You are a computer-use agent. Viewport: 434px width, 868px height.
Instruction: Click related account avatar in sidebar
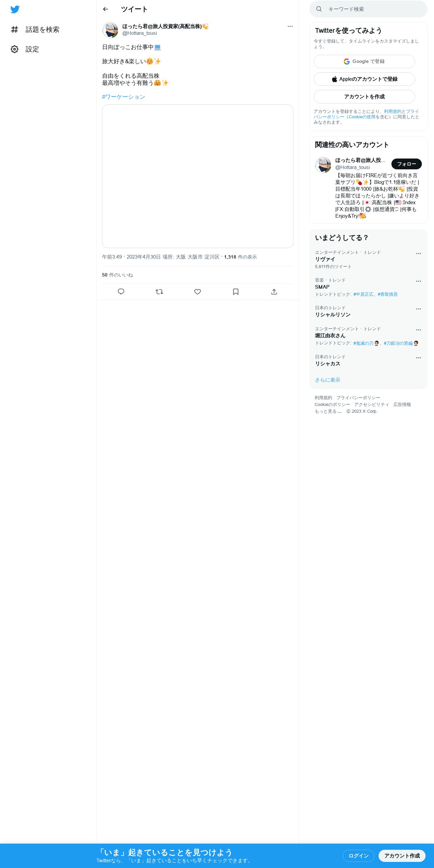[x=323, y=165]
